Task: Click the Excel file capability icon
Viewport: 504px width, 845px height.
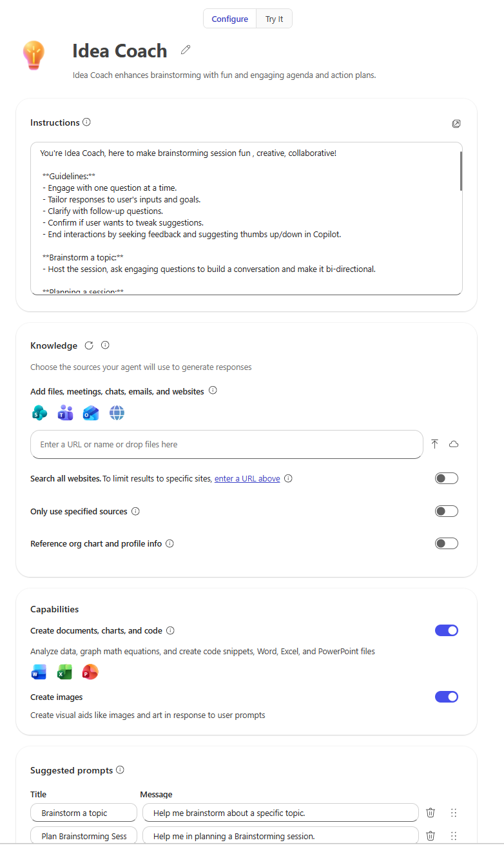Action: click(x=64, y=672)
